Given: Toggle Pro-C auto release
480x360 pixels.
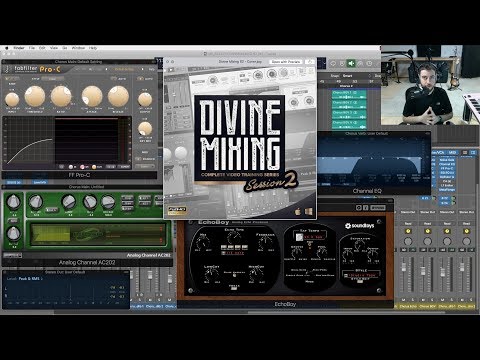Looking at the screenshot, I should point(113,79).
